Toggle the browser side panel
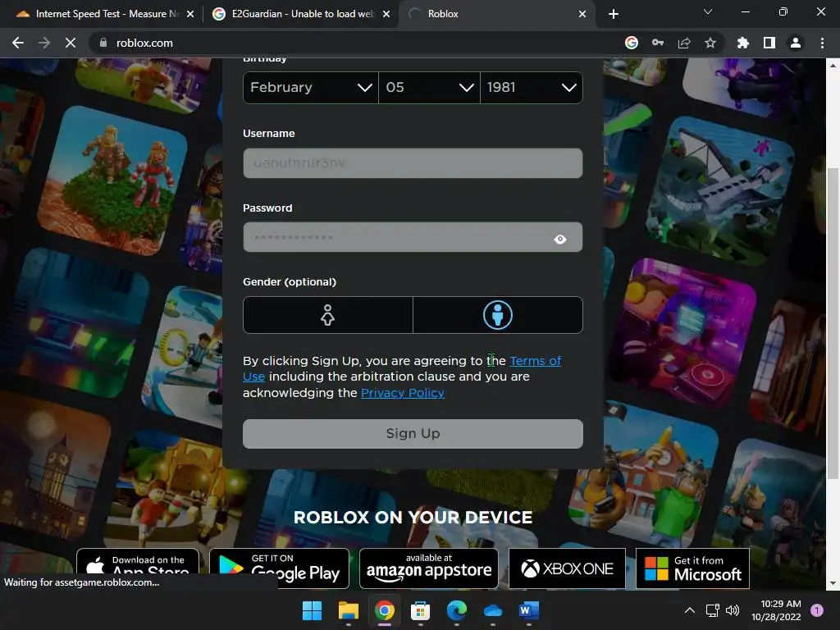 tap(769, 43)
